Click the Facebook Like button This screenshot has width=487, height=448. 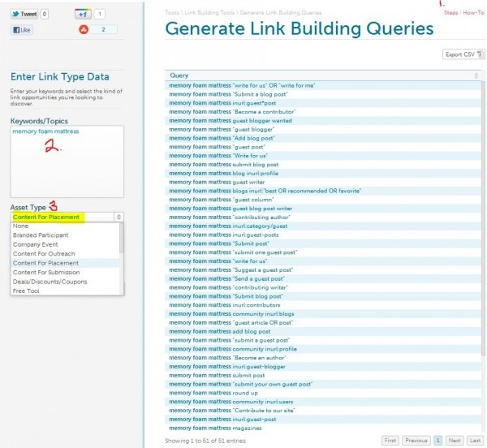pyautogui.click(x=22, y=30)
